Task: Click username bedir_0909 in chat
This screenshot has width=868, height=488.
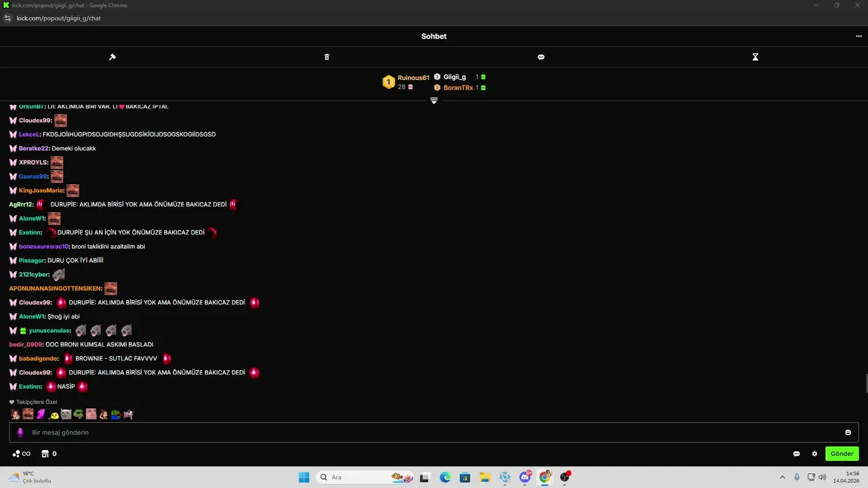Action: (x=26, y=345)
